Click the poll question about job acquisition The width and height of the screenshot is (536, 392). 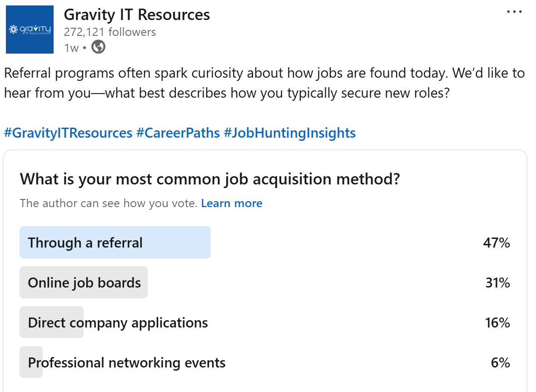coord(209,179)
